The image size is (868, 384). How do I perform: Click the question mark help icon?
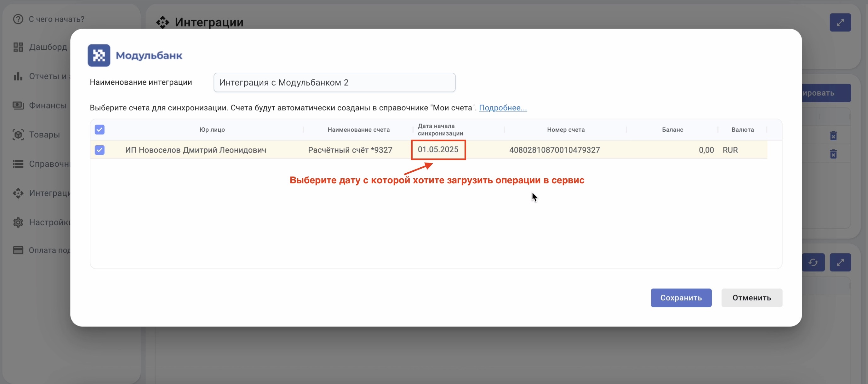click(x=18, y=19)
